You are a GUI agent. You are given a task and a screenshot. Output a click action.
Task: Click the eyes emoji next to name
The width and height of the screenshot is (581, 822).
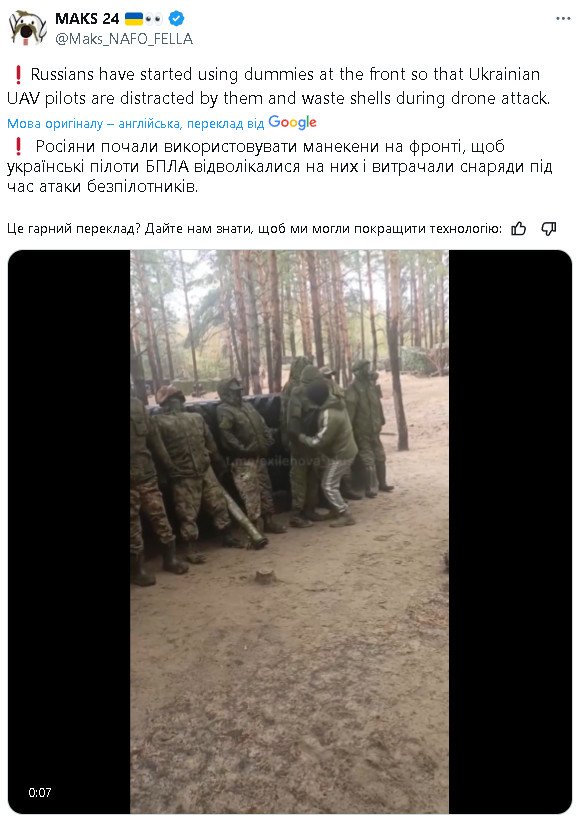(x=154, y=19)
